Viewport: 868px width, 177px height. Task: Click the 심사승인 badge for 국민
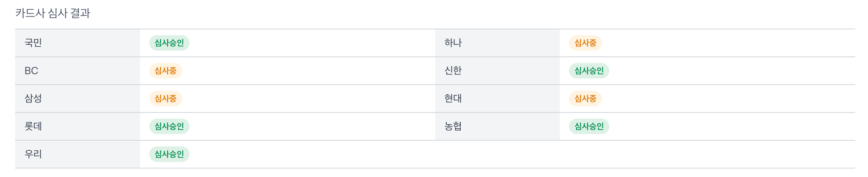coord(169,43)
